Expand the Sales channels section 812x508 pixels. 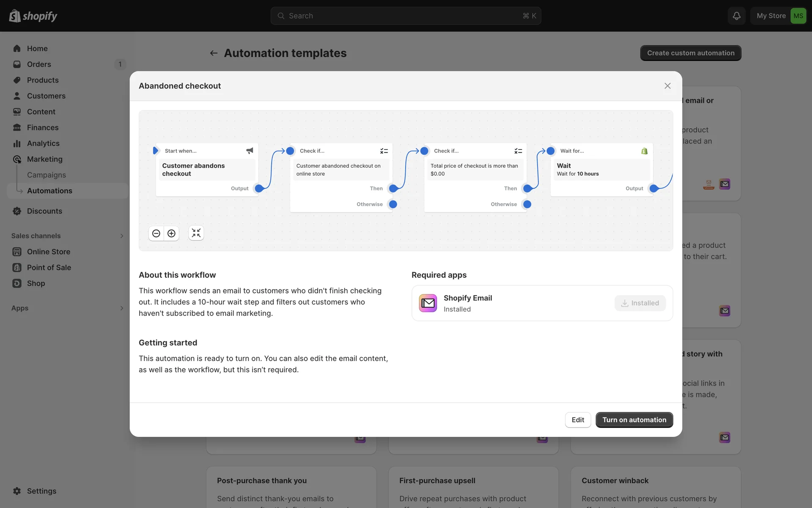[121, 236]
